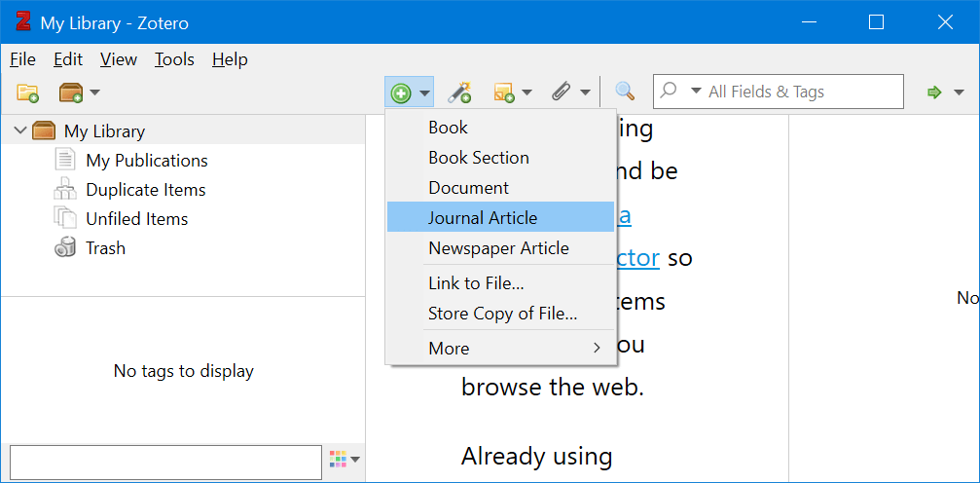Open the Locate dropdown arrow
The width and height of the screenshot is (980, 483).
(x=959, y=93)
